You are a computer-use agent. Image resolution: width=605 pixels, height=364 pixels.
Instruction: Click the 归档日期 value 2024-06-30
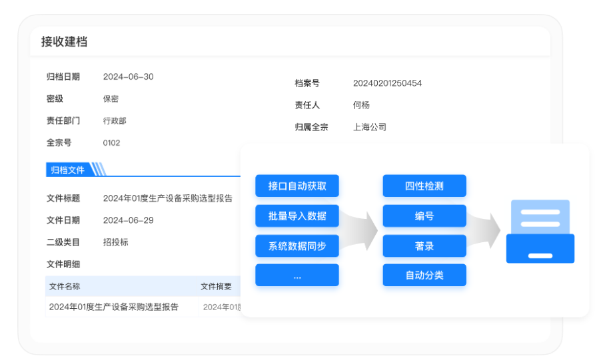click(x=128, y=77)
